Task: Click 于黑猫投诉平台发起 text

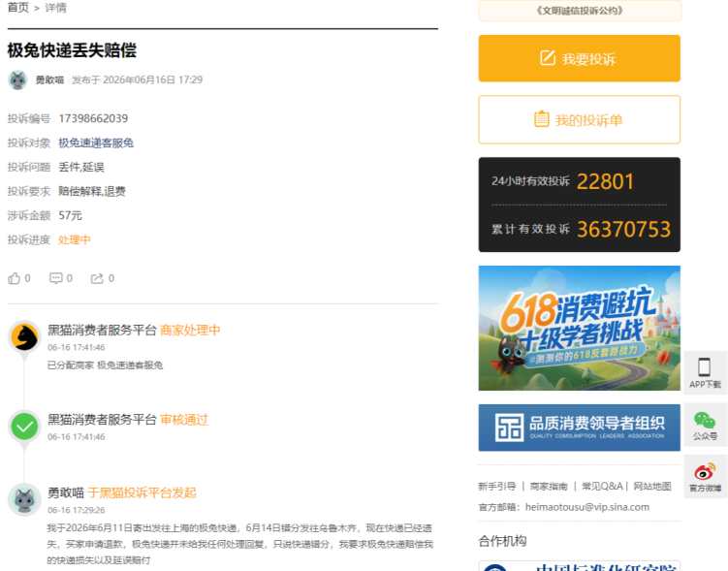Action: 142,493
